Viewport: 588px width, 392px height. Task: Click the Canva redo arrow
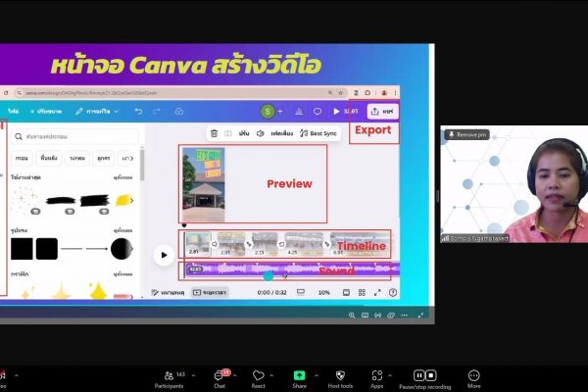157,112
